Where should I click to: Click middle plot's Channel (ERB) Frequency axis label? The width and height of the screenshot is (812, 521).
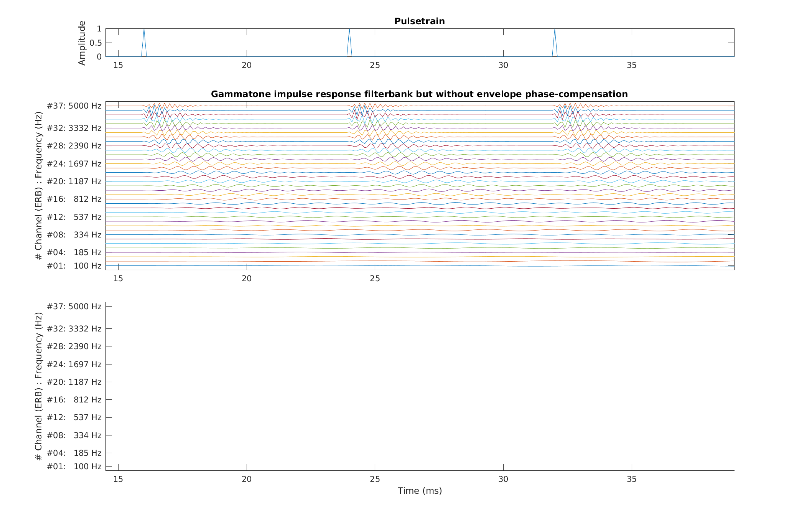38,186
